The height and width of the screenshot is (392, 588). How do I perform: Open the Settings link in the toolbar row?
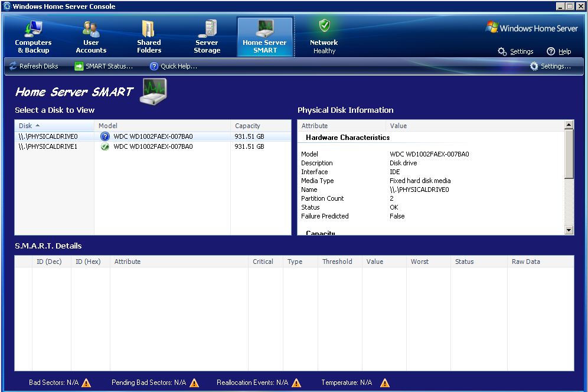tap(550, 66)
